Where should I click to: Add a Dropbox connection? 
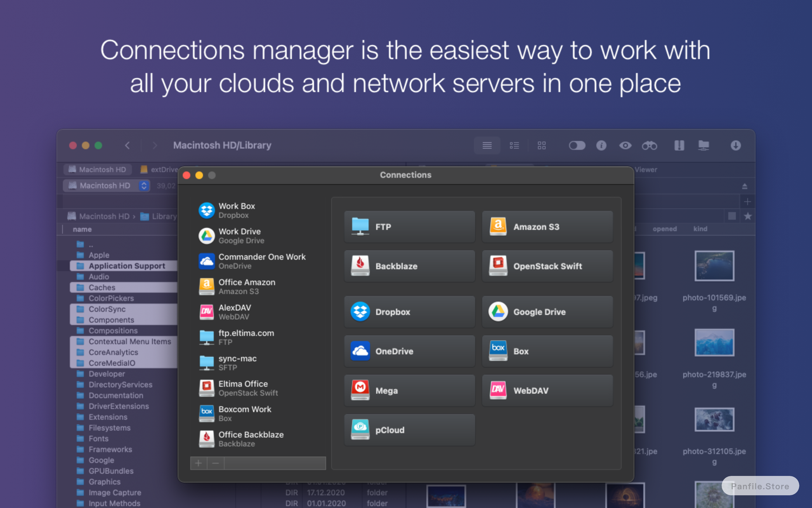[409, 312]
